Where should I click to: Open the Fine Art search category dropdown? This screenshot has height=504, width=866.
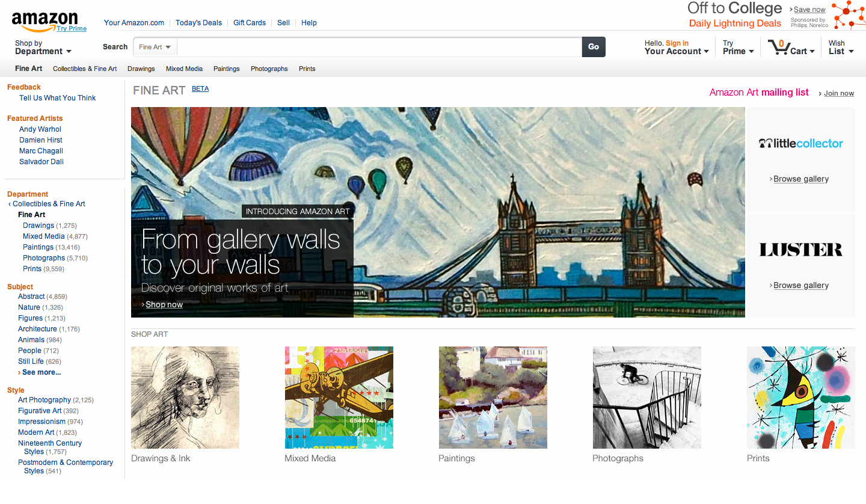[155, 47]
